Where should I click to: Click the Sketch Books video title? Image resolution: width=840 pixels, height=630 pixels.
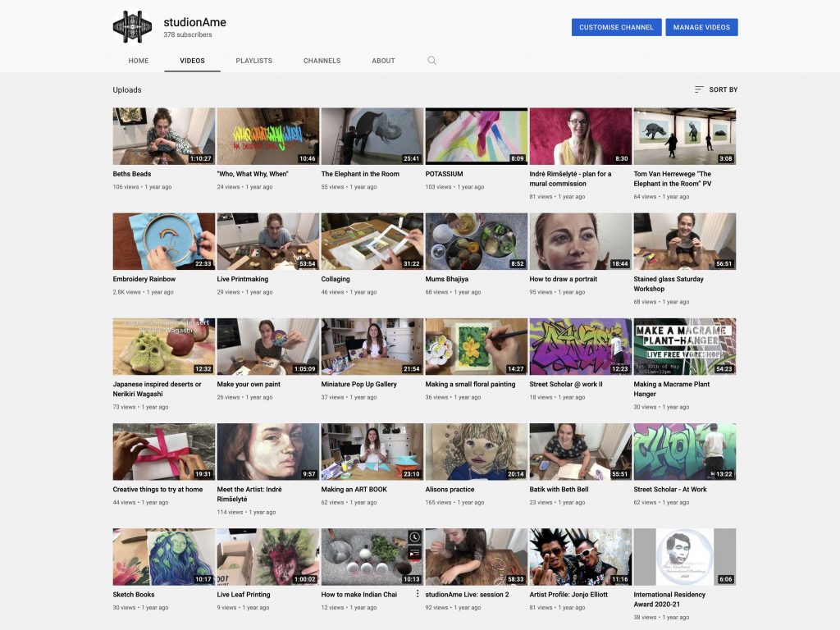(x=134, y=594)
